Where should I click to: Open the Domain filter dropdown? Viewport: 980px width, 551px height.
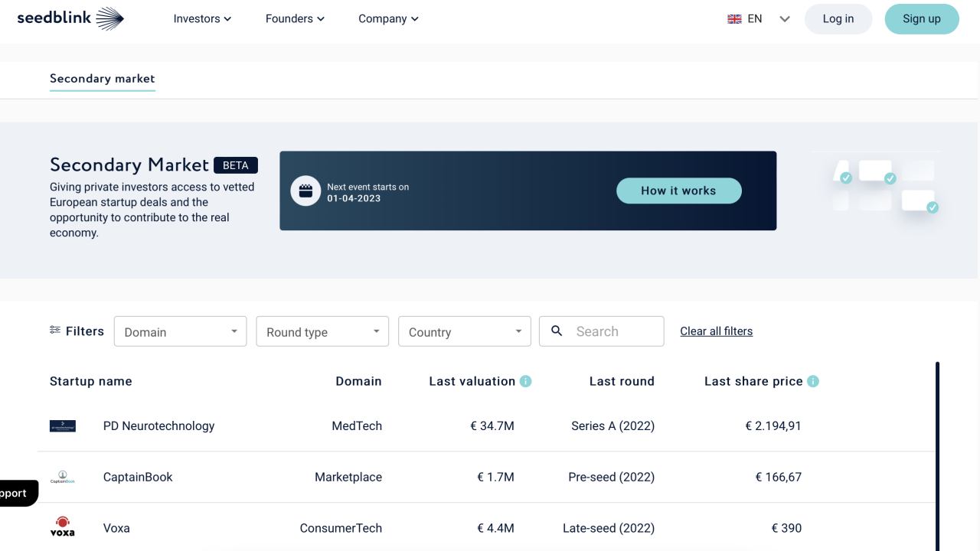pyautogui.click(x=180, y=331)
